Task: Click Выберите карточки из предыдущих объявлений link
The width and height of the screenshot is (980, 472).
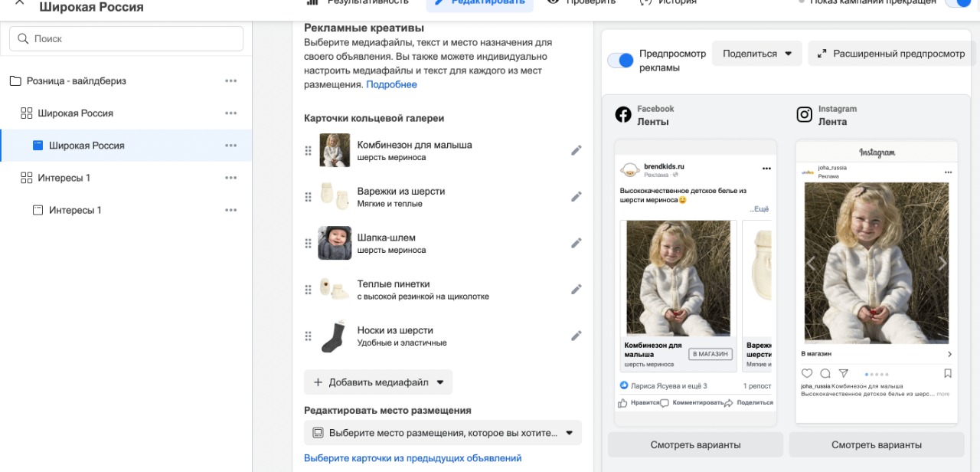Action: point(413,458)
